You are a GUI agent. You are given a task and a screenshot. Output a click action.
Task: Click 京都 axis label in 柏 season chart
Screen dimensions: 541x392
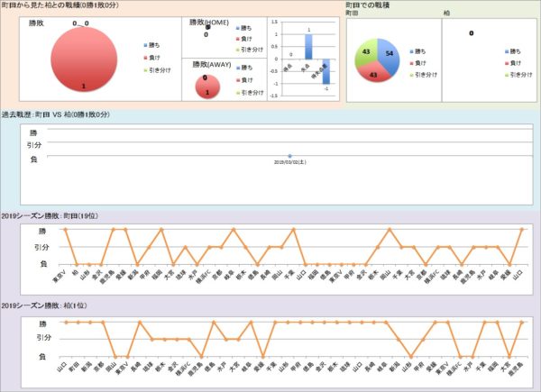(98, 366)
